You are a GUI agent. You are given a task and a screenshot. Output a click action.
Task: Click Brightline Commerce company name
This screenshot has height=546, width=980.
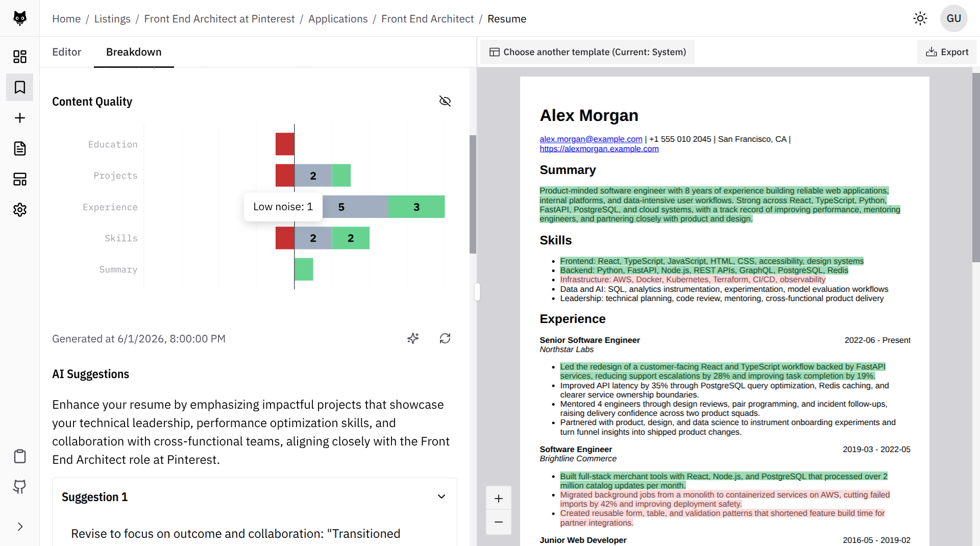point(578,459)
